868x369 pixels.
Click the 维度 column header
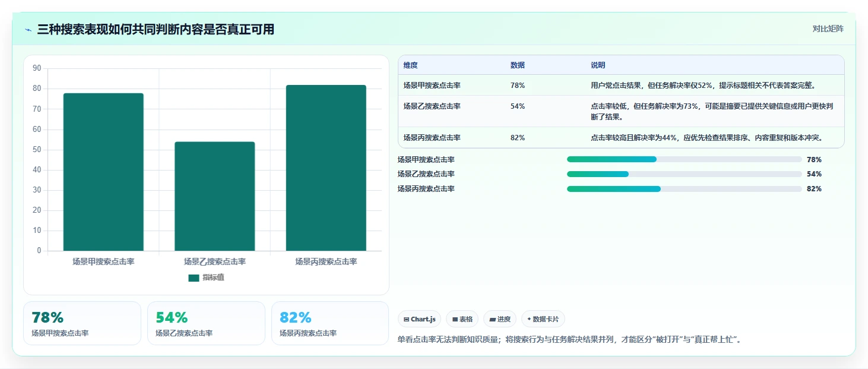[x=410, y=65]
